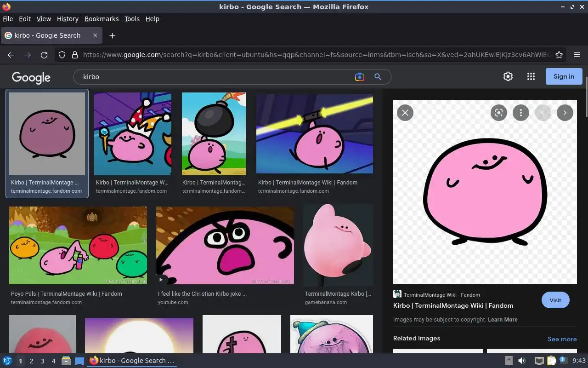588x368 pixels.
Task: Open the notification tray icon
Action: (563, 361)
